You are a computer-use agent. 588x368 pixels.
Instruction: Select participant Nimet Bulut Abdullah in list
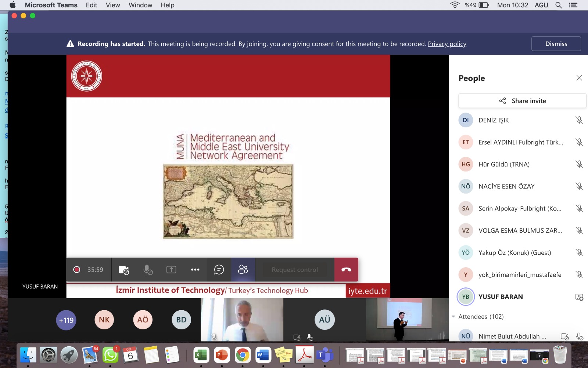[x=512, y=336]
